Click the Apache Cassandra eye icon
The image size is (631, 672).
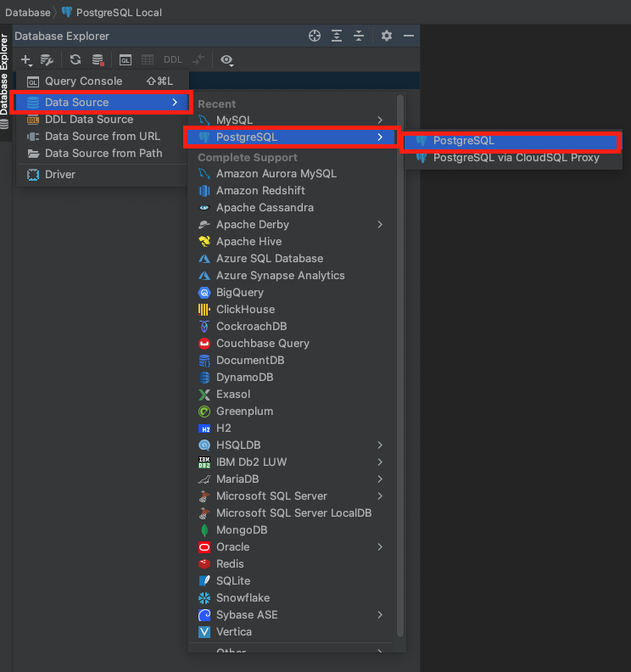coord(204,207)
